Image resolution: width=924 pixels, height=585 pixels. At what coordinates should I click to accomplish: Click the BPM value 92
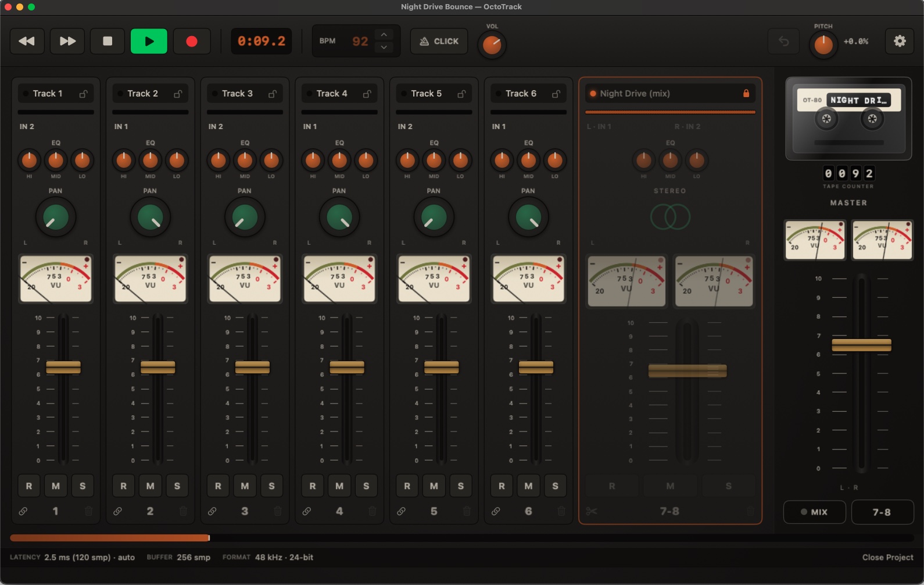(360, 41)
